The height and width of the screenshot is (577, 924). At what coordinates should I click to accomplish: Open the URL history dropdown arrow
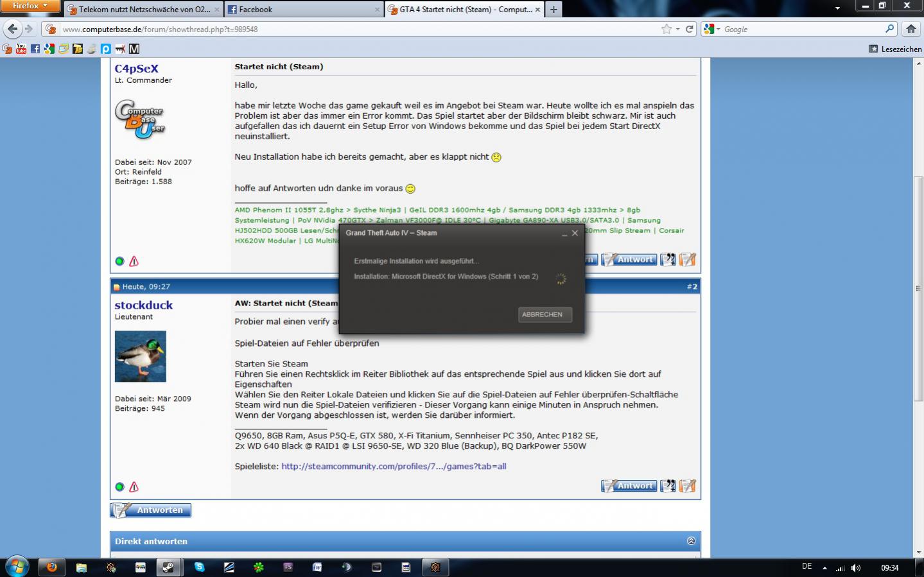coord(677,29)
